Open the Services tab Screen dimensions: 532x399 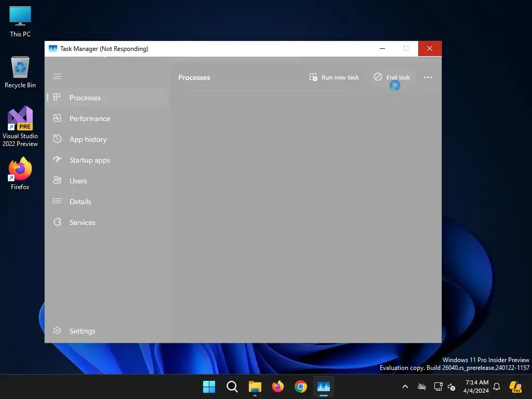click(x=107, y=222)
